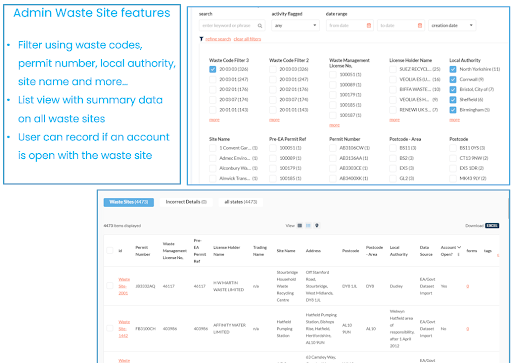Viewport: 512px width, 363px height.
Task: Open the creation date dropdown
Action: 452,26
